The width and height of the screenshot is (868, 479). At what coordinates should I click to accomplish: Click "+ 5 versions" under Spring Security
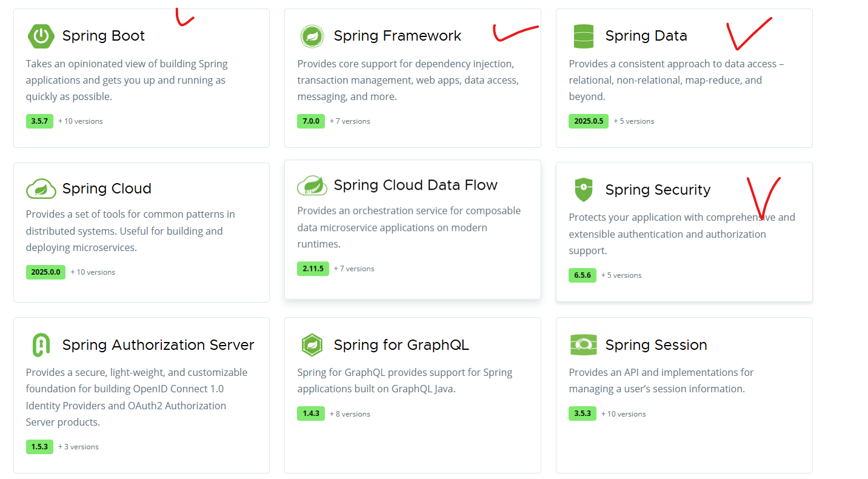[x=621, y=275]
